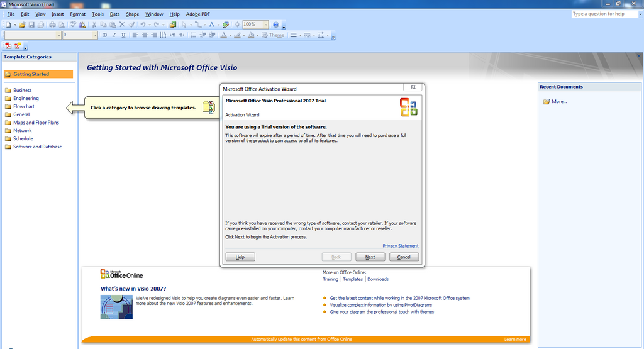Viewport: 644px width, 349px height.
Task: Open the zoom 100% dropdown
Action: pos(266,25)
